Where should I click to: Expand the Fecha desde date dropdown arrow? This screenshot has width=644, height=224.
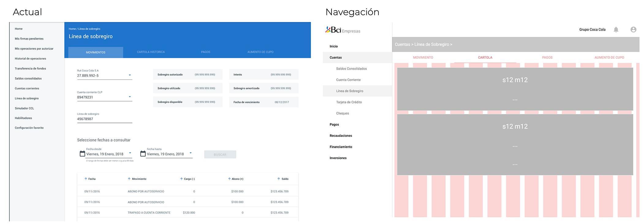[x=130, y=153]
